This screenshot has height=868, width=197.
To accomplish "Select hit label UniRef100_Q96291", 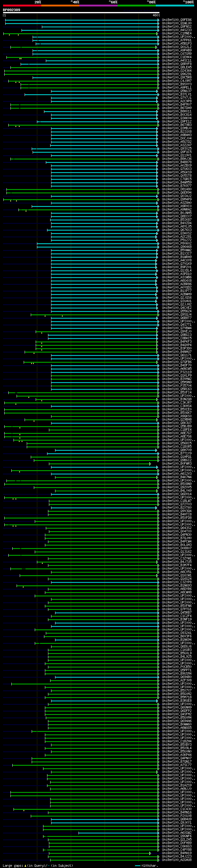I will [x=177, y=74].
